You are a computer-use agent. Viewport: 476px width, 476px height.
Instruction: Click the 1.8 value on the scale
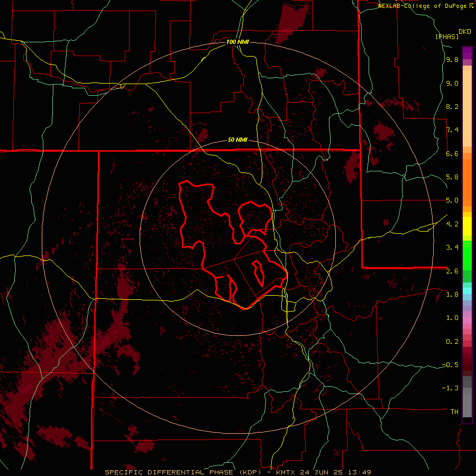point(452,295)
